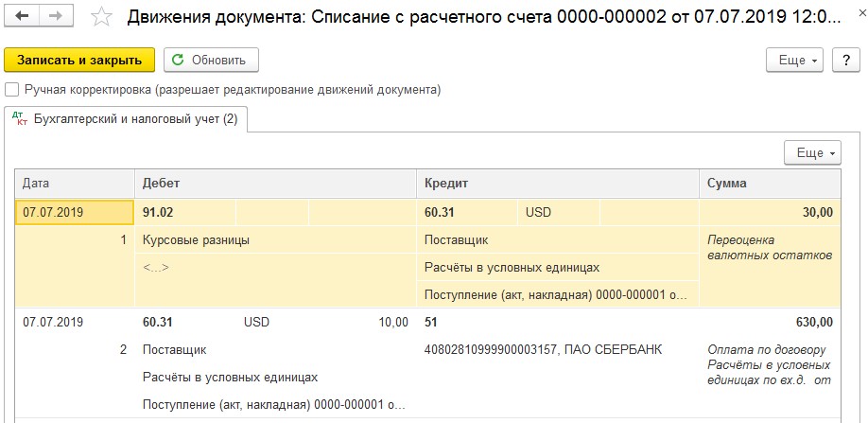The width and height of the screenshot is (868, 423).
Task: Enable the Ручная корректировка checkbox
Action: point(12,90)
